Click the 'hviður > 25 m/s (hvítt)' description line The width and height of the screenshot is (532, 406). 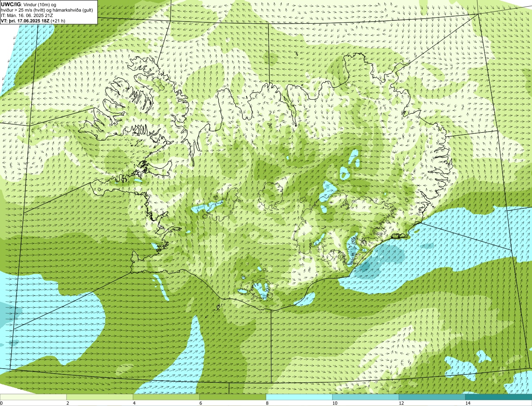pyautogui.click(x=47, y=10)
